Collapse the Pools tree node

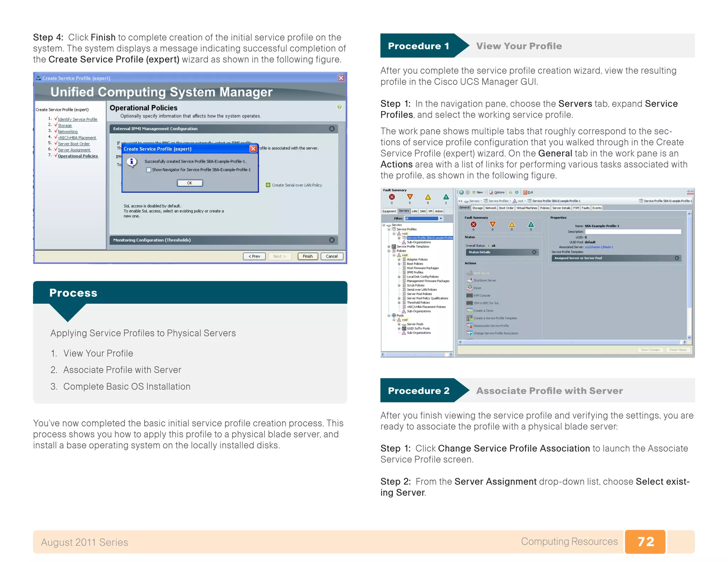pyautogui.click(x=389, y=315)
